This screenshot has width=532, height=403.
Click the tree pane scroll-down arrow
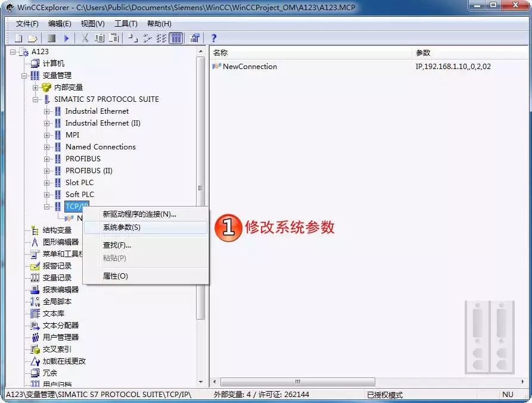[201, 382]
